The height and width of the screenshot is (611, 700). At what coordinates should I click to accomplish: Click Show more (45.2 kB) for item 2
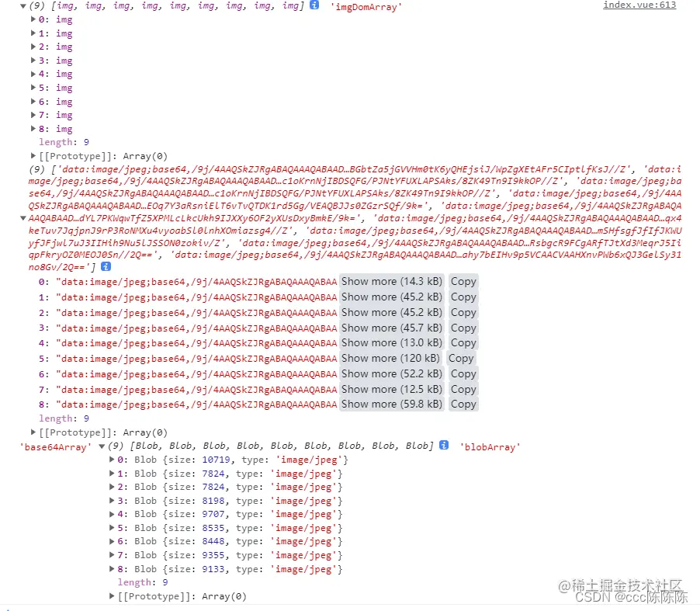pyautogui.click(x=391, y=312)
